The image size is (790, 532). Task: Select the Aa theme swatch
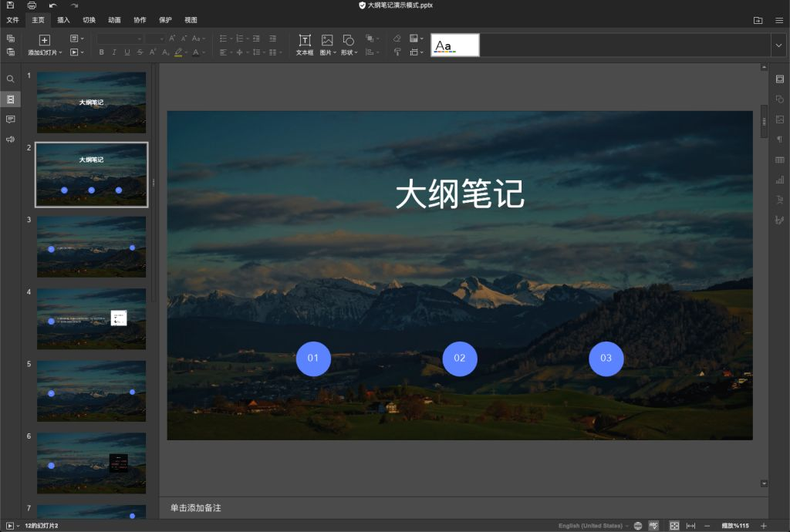click(x=455, y=45)
